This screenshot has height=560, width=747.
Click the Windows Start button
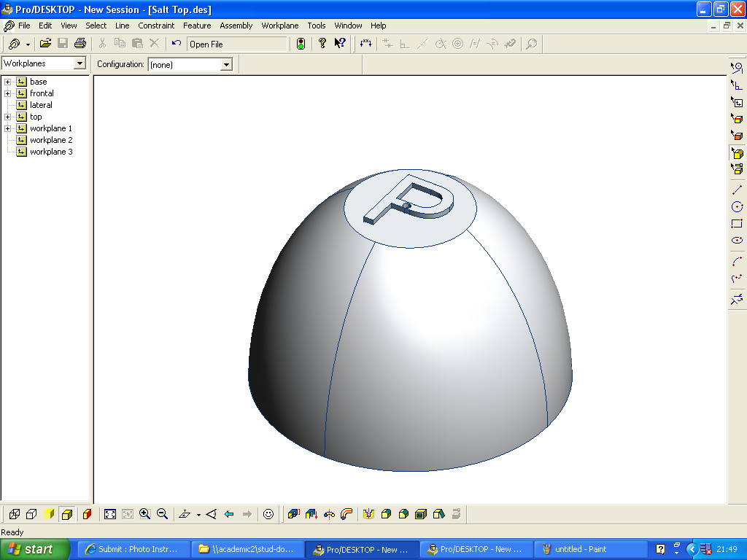coord(35,549)
